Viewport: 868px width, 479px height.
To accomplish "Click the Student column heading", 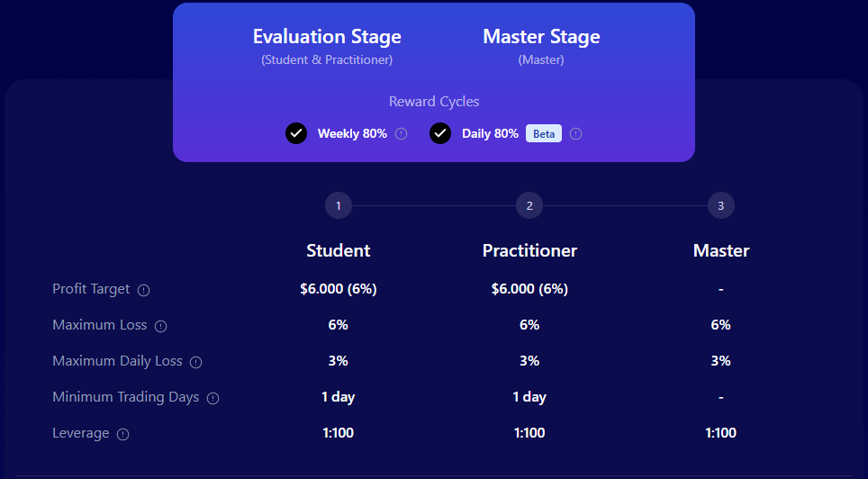I will point(339,250).
